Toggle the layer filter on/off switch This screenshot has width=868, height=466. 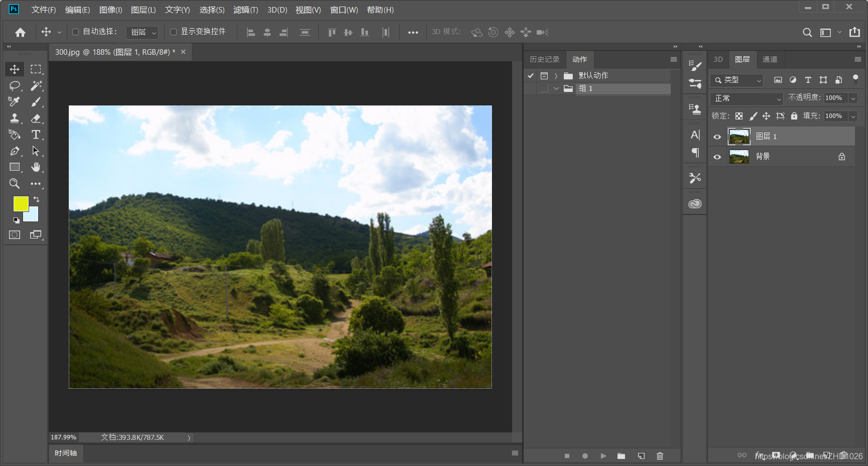(855, 79)
